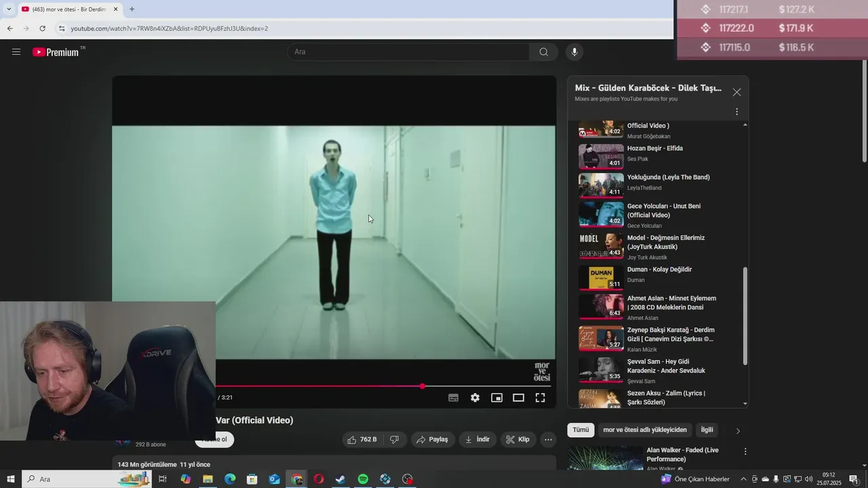Close the mor ve ötesi tab
The height and width of the screenshot is (488, 868).
coord(115,9)
